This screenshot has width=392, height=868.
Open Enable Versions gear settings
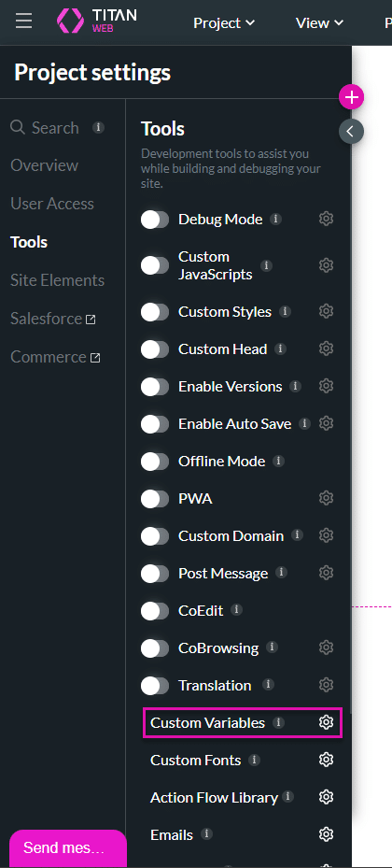[x=327, y=386]
